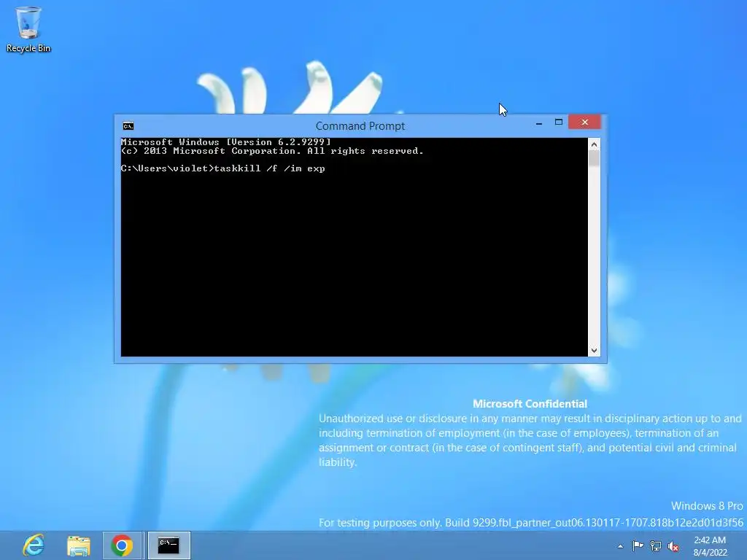This screenshot has width=747, height=560.
Task: Click the 'Recycle Bin' label text
Action: [28, 48]
